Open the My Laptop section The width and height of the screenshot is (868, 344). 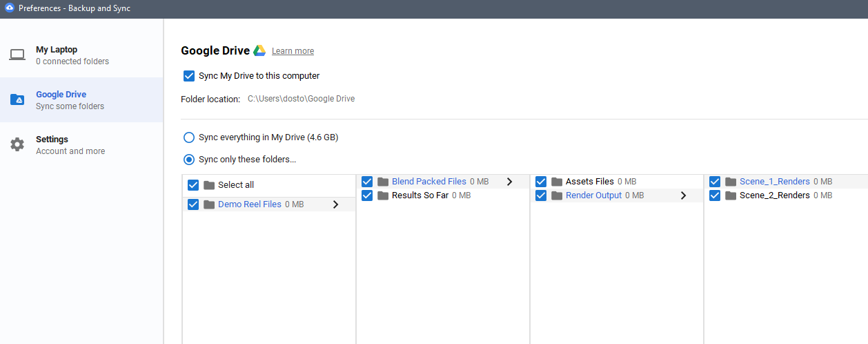tap(81, 55)
